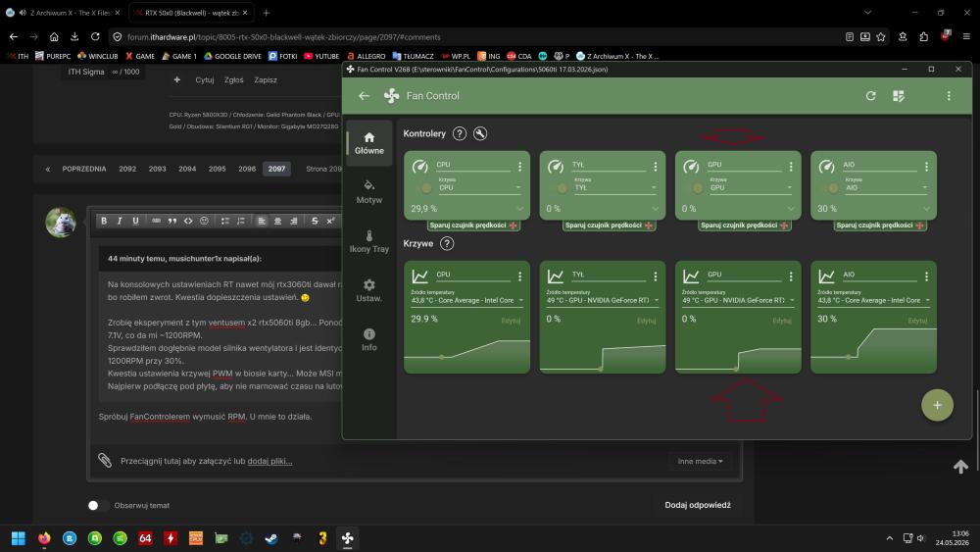
Task: Click the help icon next to Kontrolery
Action: point(460,133)
